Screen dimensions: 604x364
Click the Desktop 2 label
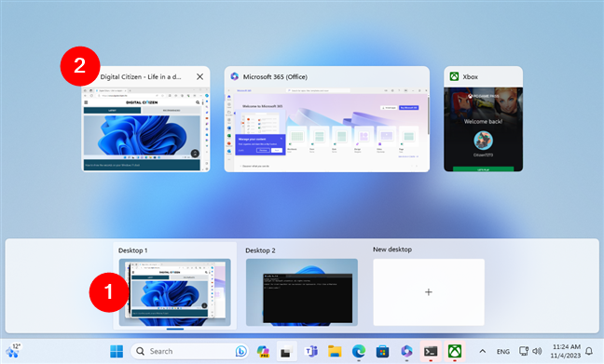point(260,250)
